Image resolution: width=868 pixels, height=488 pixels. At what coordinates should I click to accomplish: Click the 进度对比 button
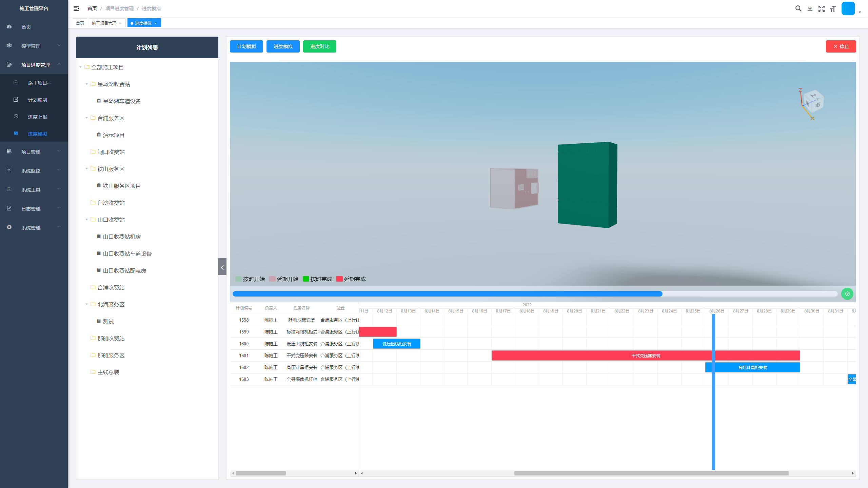click(319, 46)
